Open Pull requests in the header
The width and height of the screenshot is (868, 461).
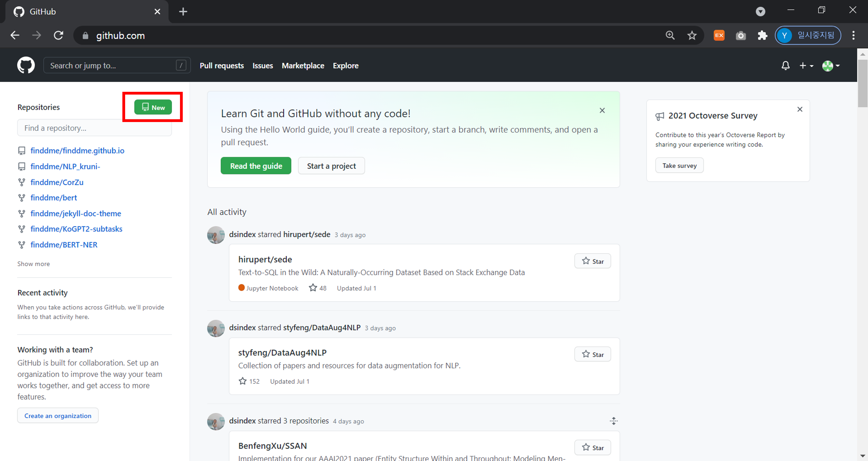click(222, 65)
